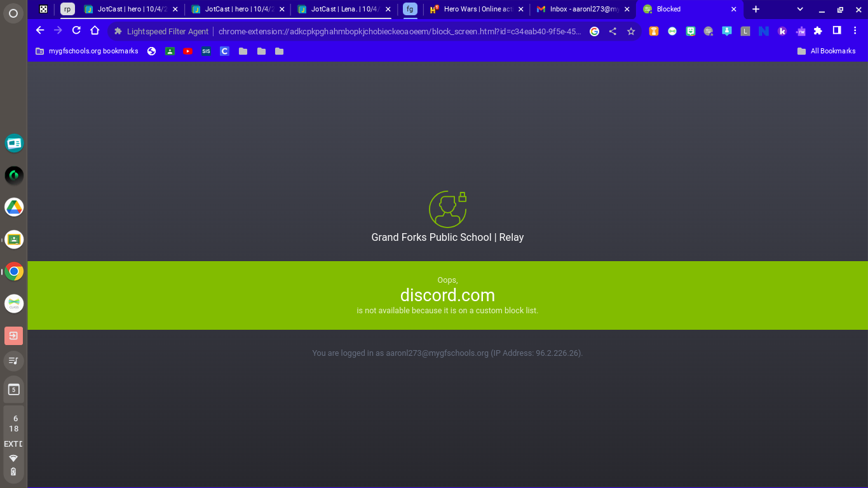Image resolution: width=868 pixels, height=488 pixels.
Task: Open the Lightspeed Filter gray extension icon
Action: 709,31
